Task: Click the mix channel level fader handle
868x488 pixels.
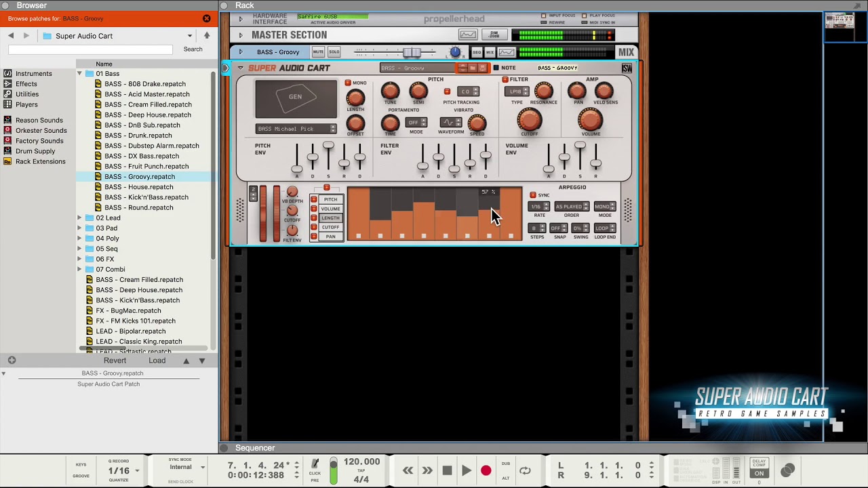Action: click(412, 52)
